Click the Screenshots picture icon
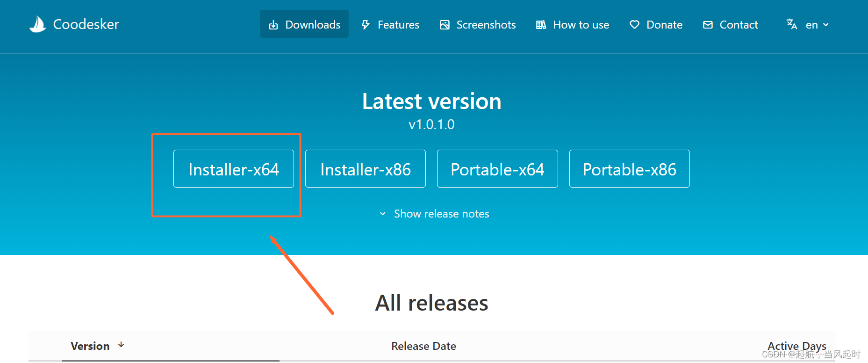 tap(445, 25)
